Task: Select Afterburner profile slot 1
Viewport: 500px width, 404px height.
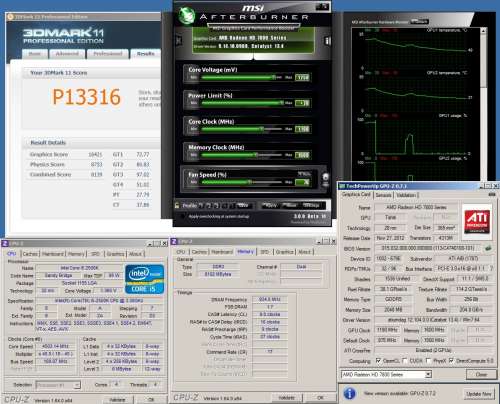Action: tap(201, 206)
